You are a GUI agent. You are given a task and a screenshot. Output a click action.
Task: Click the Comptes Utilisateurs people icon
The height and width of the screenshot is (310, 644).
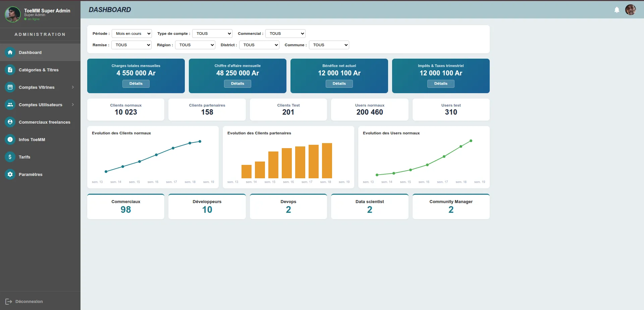10,105
